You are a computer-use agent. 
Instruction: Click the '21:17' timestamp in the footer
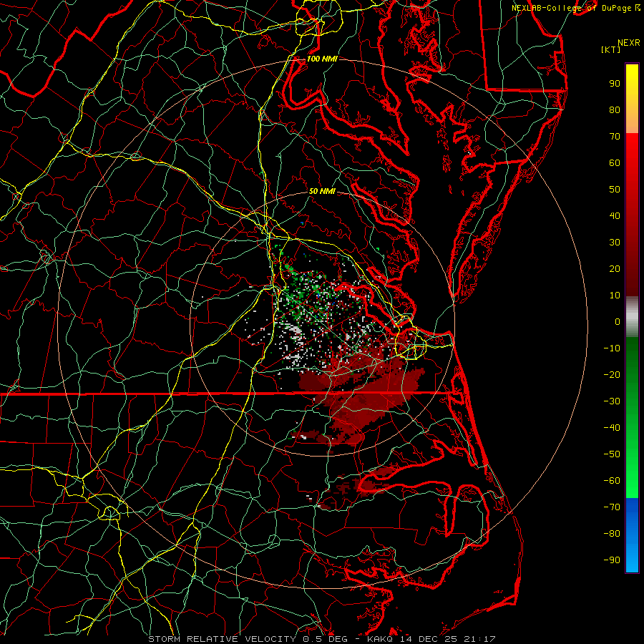pos(479,639)
